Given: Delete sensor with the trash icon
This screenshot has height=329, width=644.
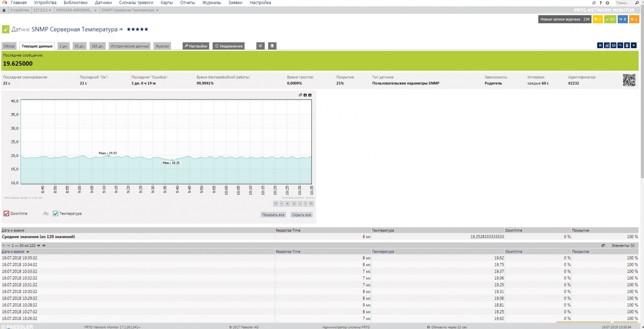Looking at the screenshot, I should [x=627, y=46].
